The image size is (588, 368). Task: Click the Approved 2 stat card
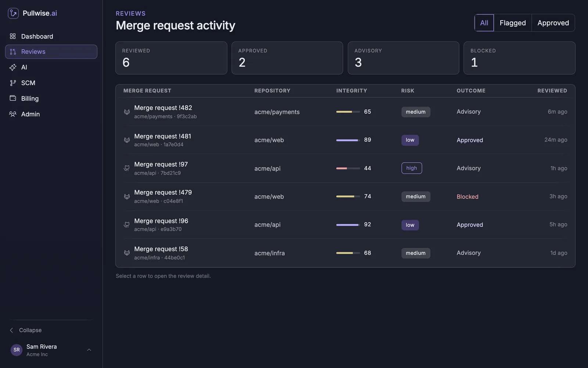(287, 58)
